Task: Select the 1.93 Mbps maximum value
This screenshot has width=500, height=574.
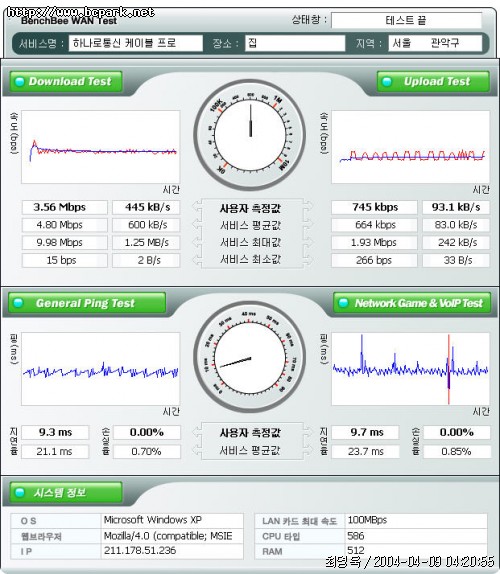Action: tap(374, 242)
